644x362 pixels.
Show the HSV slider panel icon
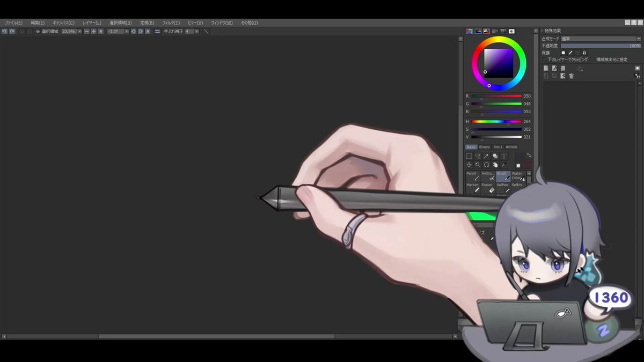486,31
